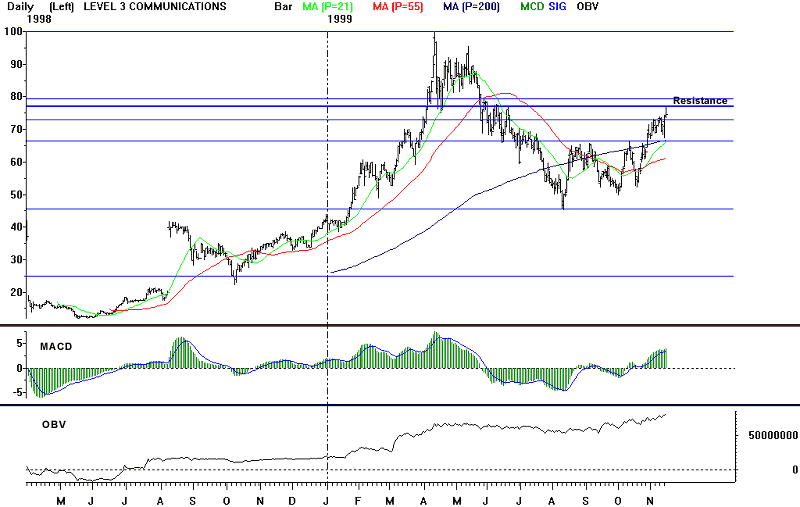Click the 50 price axis value
The image size is (800, 507).
tap(16, 195)
